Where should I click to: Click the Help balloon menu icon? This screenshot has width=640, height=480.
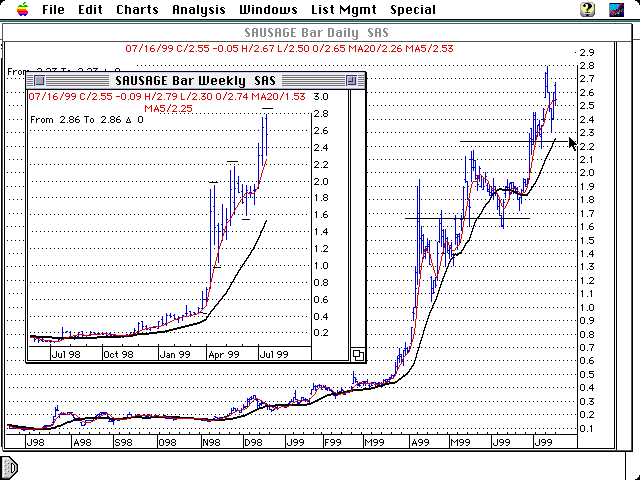pos(588,10)
